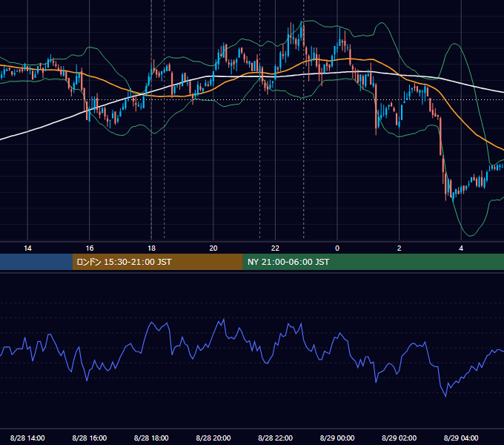Click the 8/28 18:00 time label
Viewport: 504px width, 445px height.
click(x=151, y=438)
